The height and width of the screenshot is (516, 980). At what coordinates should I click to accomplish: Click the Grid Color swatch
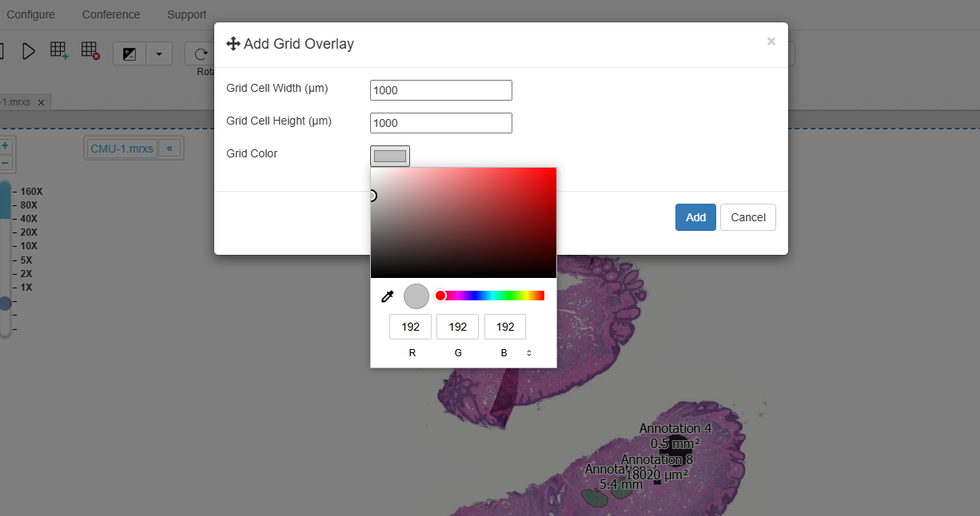(390, 156)
